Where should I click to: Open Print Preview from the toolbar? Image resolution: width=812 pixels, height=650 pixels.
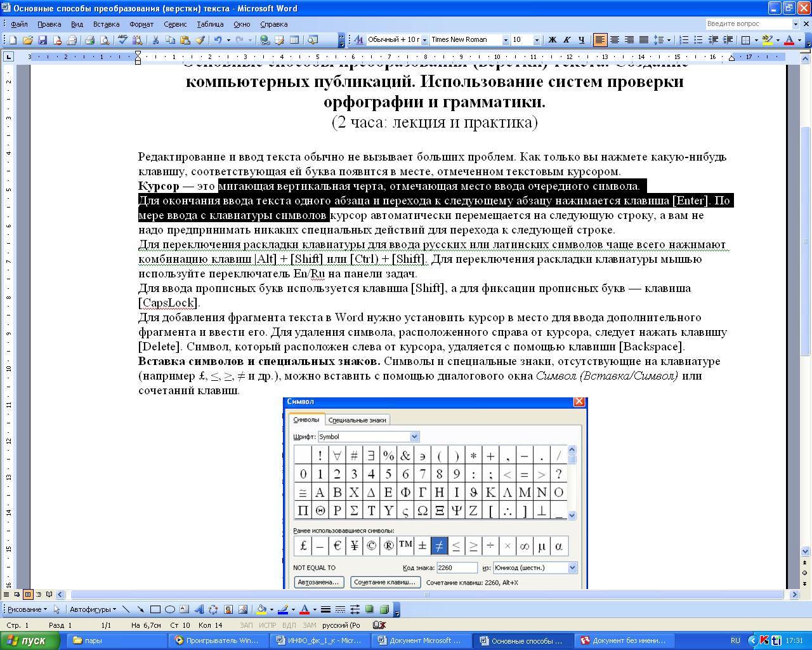105,40
